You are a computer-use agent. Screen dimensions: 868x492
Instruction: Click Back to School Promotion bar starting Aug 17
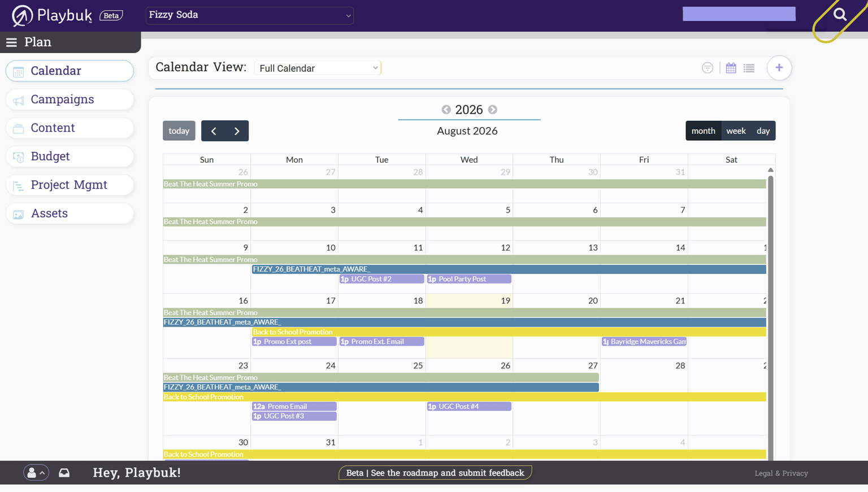tap(509, 332)
